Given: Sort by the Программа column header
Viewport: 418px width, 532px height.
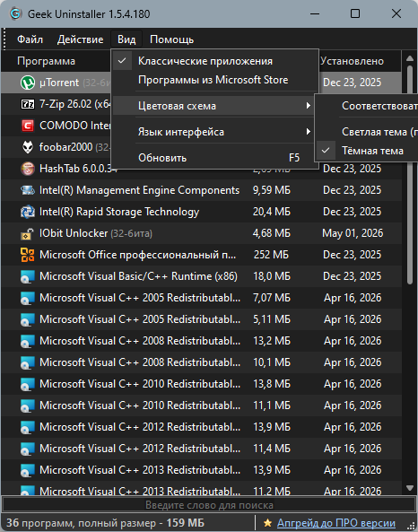Looking at the screenshot, I should 46,61.
